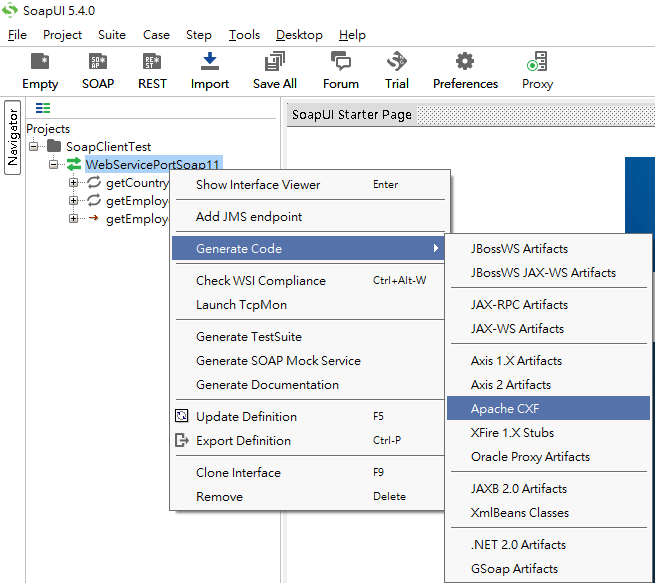Choose Add JMS endpoint
Image resolution: width=655 pixels, height=583 pixels.
(x=310, y=216)
